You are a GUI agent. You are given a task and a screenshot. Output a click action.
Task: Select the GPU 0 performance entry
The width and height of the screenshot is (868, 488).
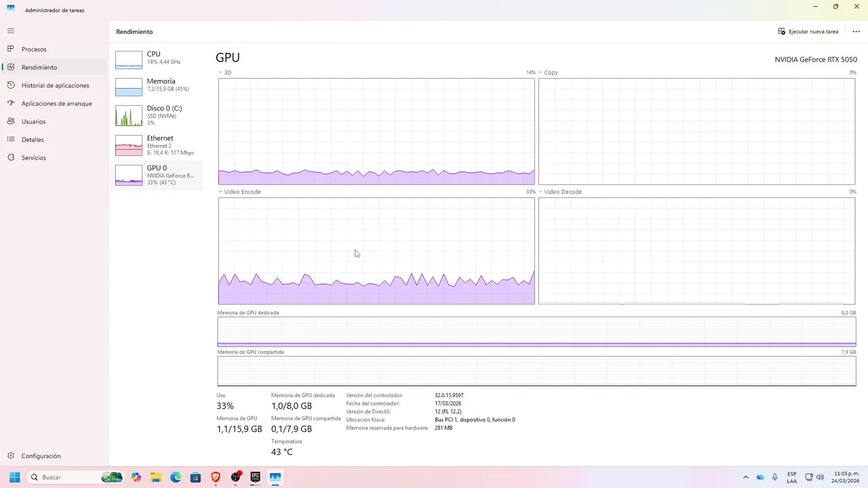pyautogui.click(x=157, y=174)
